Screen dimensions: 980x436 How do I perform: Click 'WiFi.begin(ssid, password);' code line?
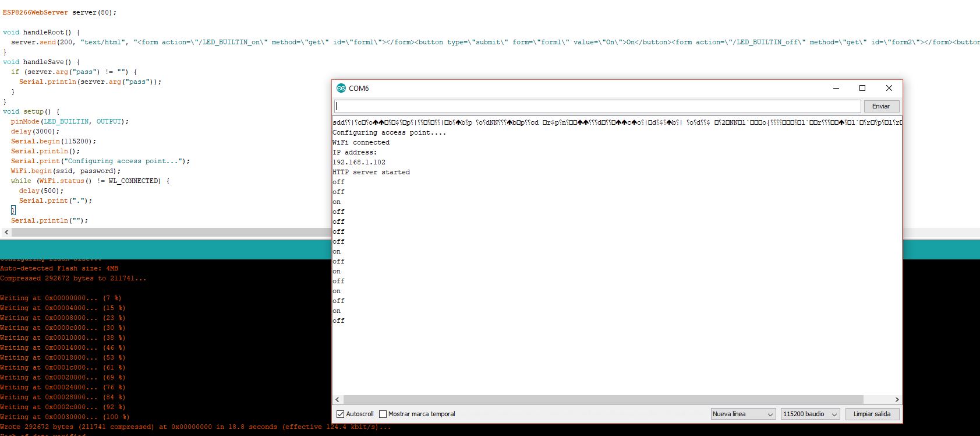[66, 171]
